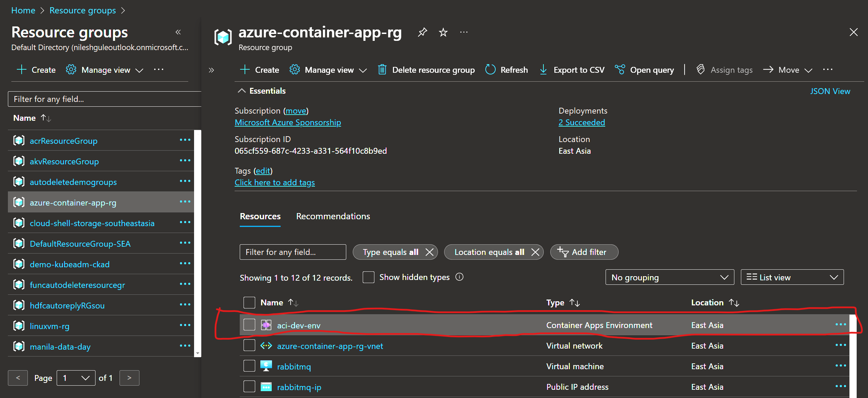The image size is (868, 398).
Task: Click the Refresh icon in toolbar
Action: pyautogui.click(x=490, y=70)
